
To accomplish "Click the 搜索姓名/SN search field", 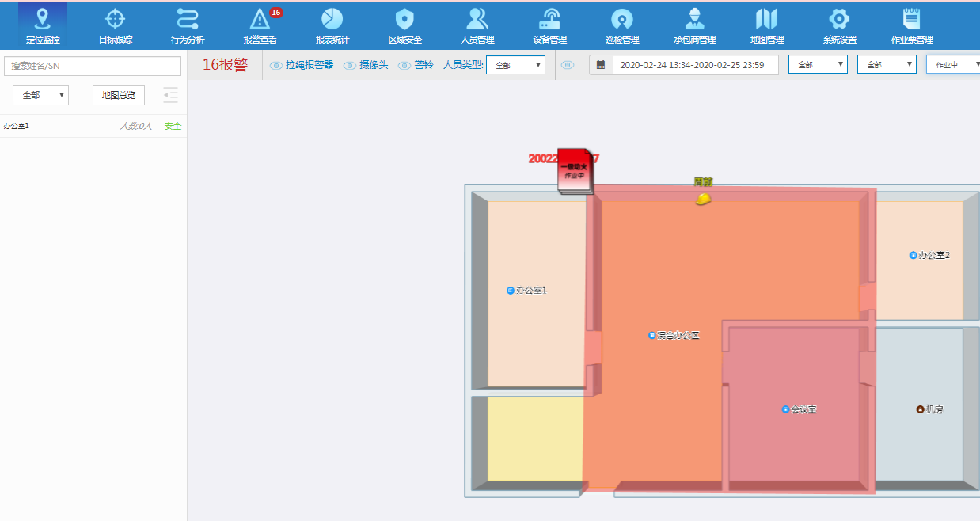I will point(93,66).
